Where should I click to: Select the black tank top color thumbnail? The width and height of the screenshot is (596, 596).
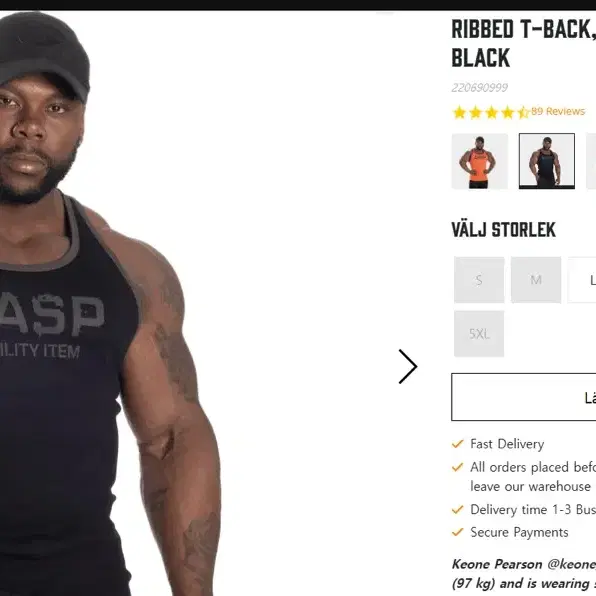pyautogui.click(x=547, y=161)
